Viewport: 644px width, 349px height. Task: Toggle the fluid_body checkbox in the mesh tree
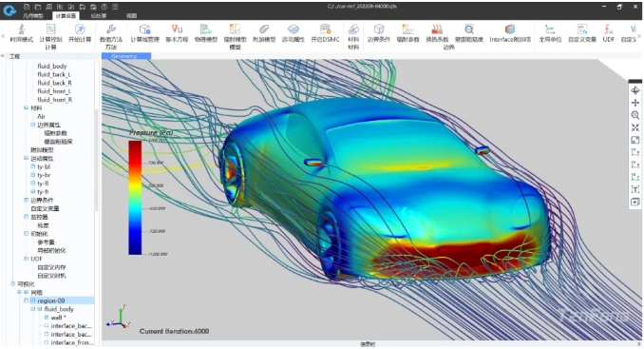pos(40,309)
